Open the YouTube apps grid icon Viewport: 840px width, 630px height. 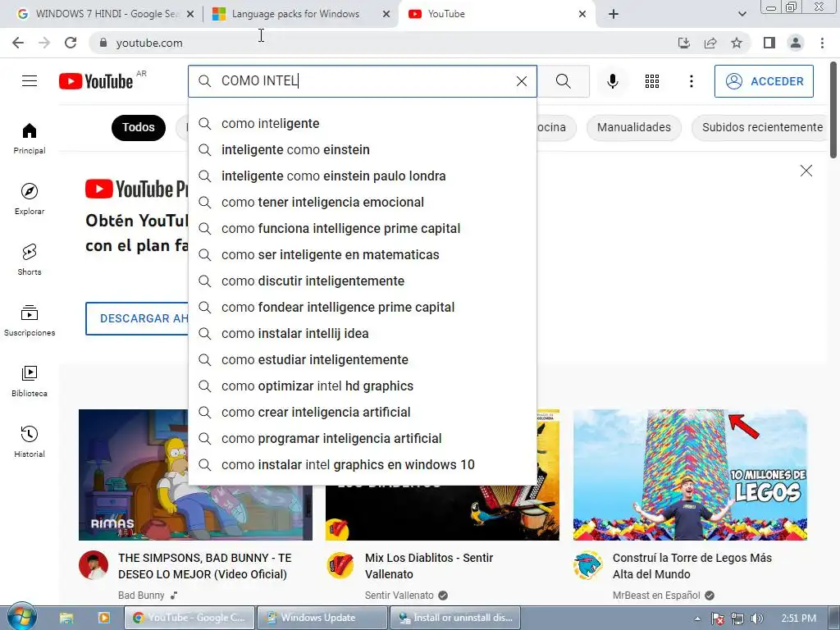(x=652, y=81)
